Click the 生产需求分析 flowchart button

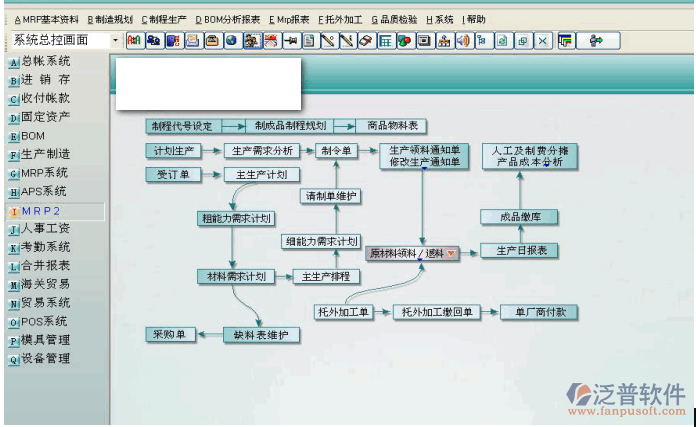point(259,151)
